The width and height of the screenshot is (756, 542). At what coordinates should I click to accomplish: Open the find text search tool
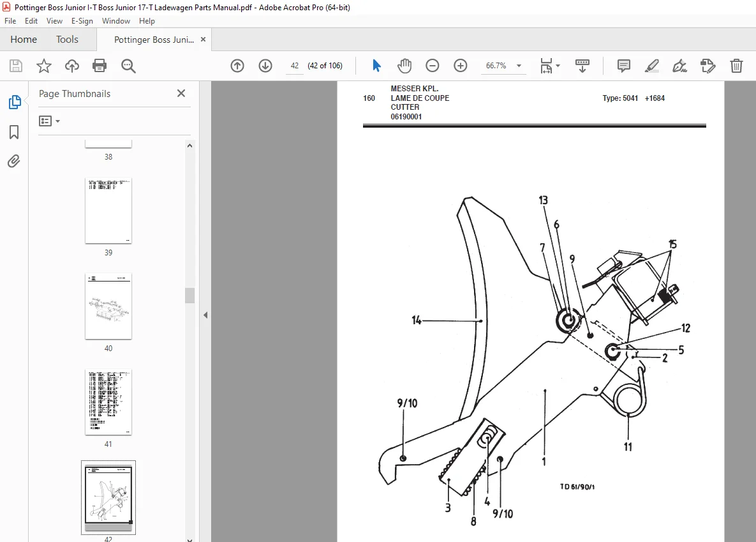(x=128, y=66)
